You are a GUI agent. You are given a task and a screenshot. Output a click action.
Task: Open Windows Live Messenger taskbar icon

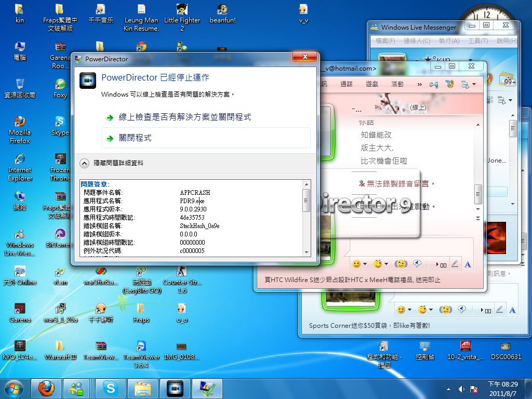[x=78, y=388]
